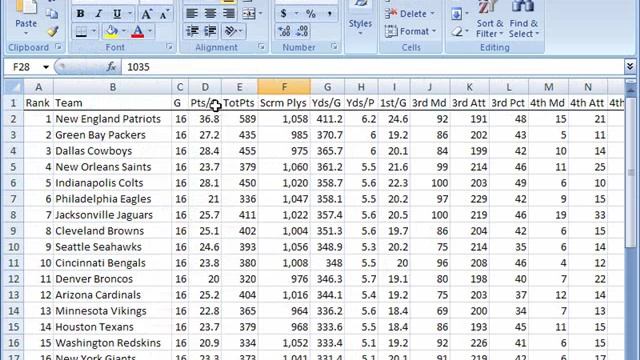Screen dimensions: 640x360
Task: Click the Scrm Plys header cell
Action: (x=284, y=103)
